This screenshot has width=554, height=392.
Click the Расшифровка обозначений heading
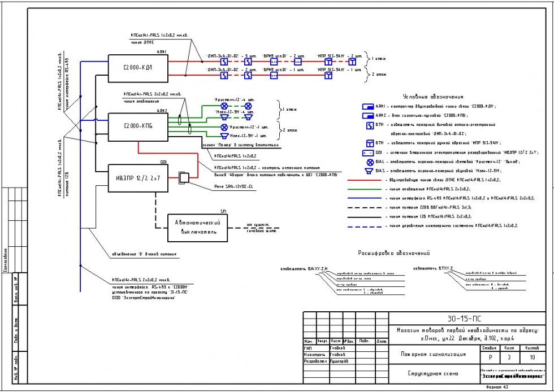(x=393, y=253)
